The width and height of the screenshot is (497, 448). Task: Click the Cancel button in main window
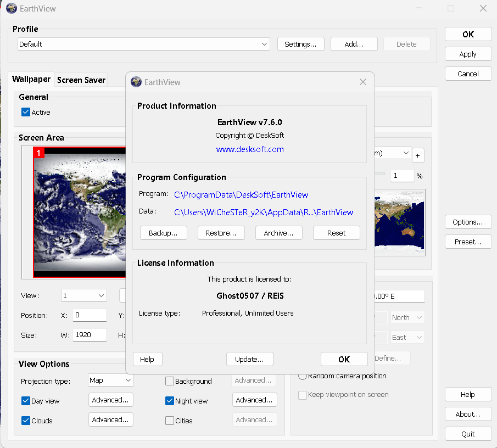click(468, 74)
